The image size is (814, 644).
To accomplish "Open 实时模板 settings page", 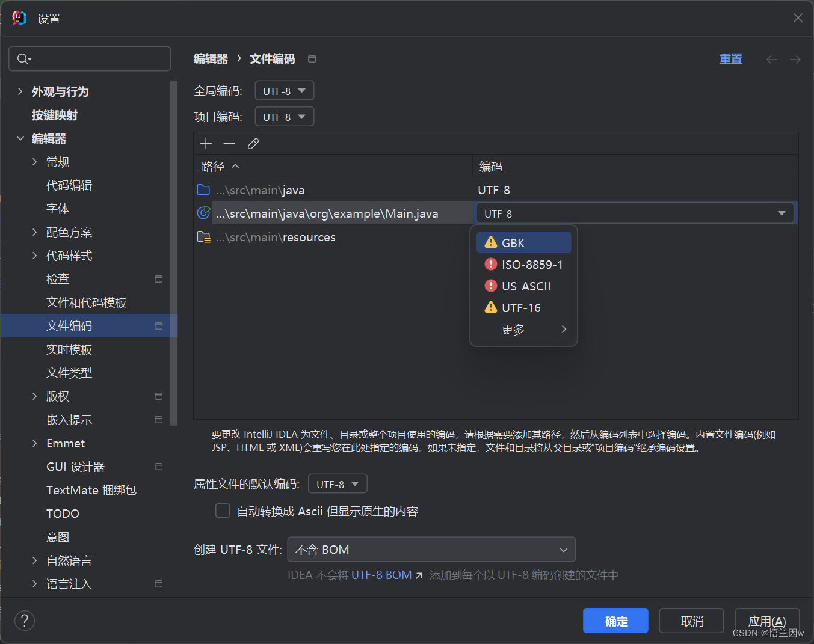I will pyautogui.click(x=69, y=349).
